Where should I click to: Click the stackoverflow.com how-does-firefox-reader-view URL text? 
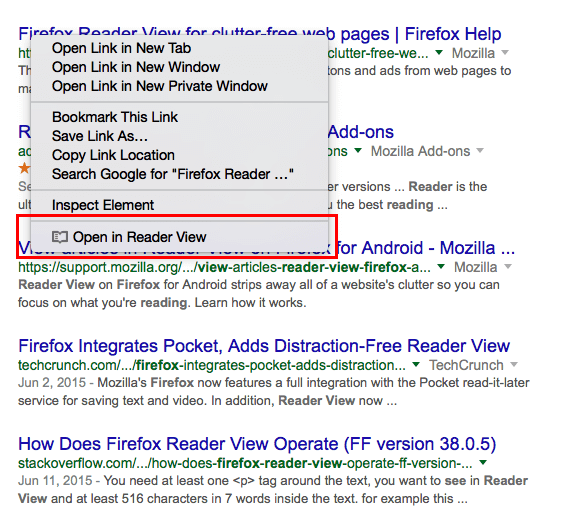pyautogui.click(x=245, y=464)
